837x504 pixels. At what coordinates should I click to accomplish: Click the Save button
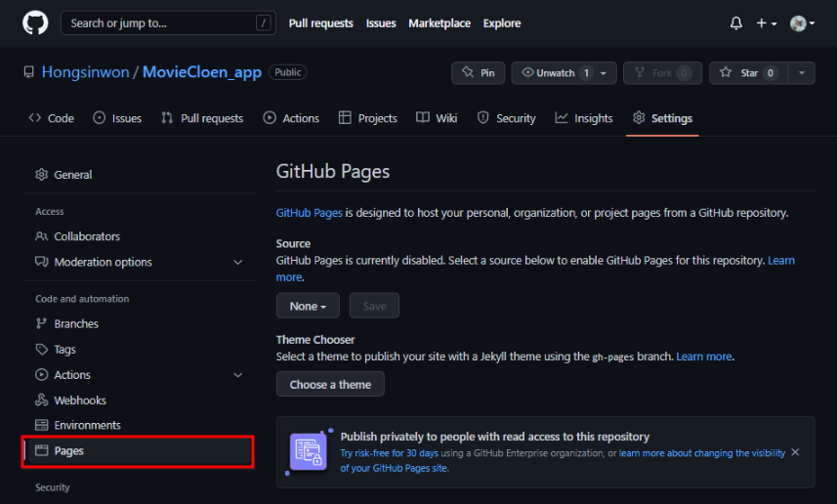click(x=374, y=306)
